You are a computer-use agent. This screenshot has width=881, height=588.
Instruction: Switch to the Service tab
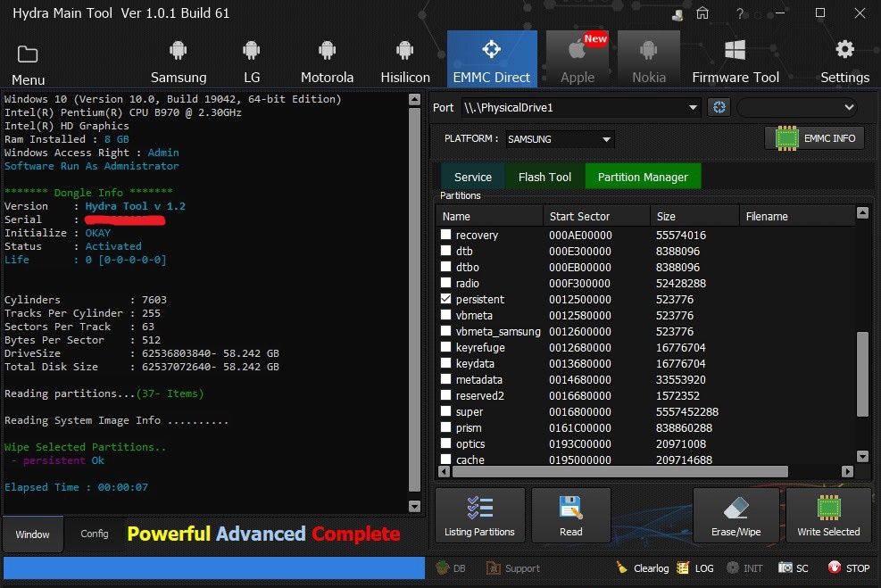(x=472, y=177)
